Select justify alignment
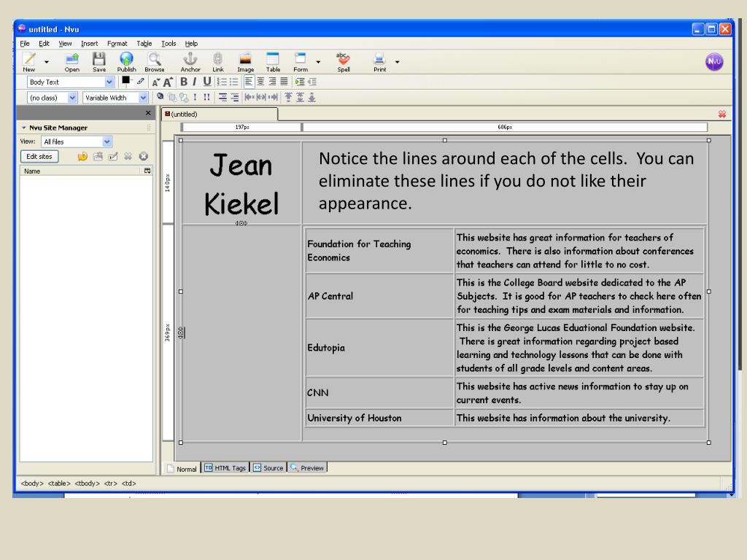747x560 pixels. tap(284, 82)
